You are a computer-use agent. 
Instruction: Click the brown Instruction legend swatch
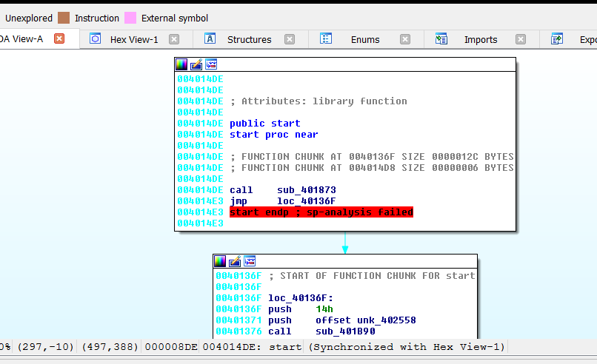point(64,18)
